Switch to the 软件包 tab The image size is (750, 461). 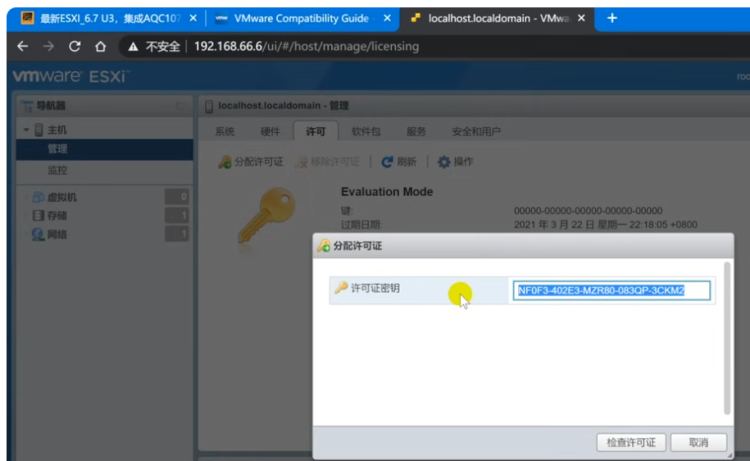(x=366, y=132)
